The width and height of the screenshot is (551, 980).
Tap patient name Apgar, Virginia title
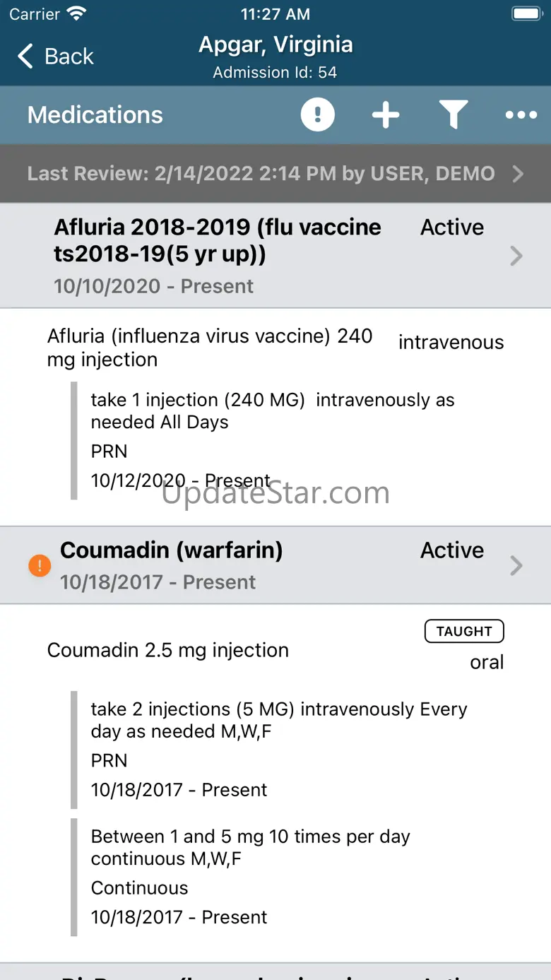pyautogui.click(x=275, y=45)
